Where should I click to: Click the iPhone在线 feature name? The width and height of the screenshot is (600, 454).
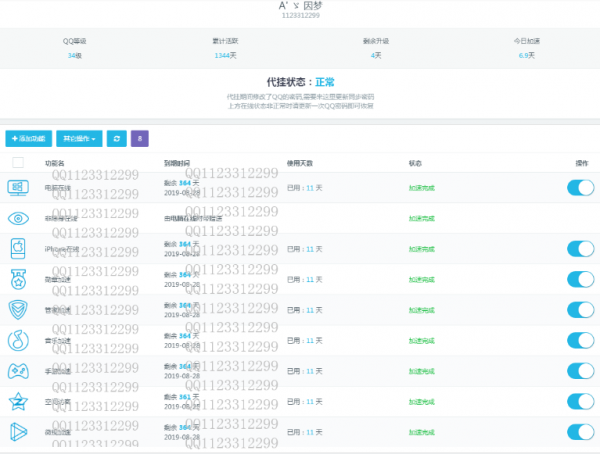tap(62, 249)
